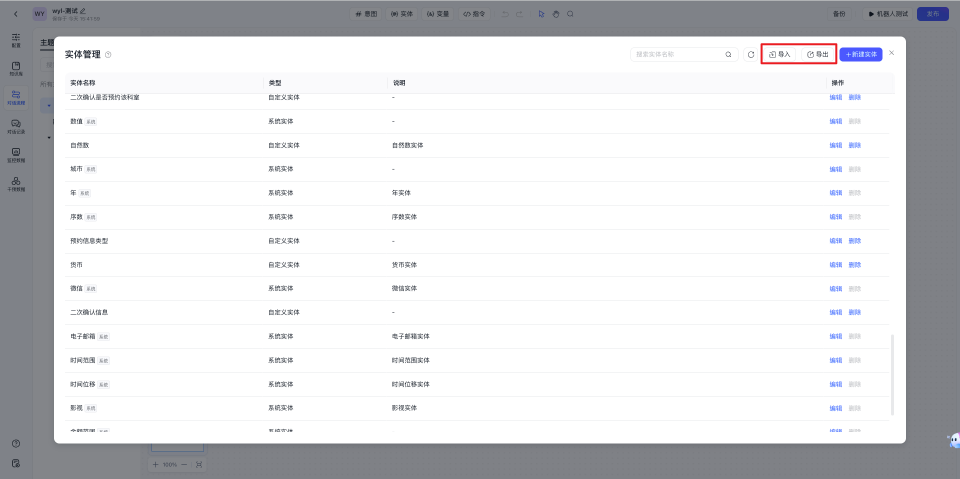Focus the 搜索实体名称 search field
Viewport: 960px width, 479px height.
676,54
